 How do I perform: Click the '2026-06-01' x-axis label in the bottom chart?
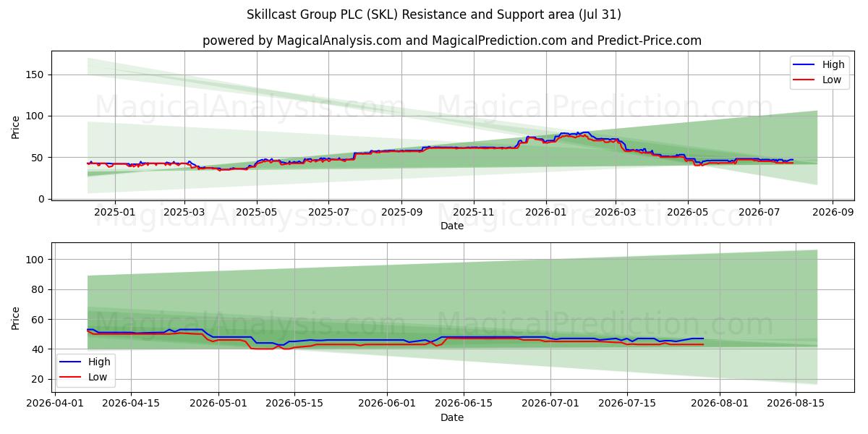pos(387,404)
